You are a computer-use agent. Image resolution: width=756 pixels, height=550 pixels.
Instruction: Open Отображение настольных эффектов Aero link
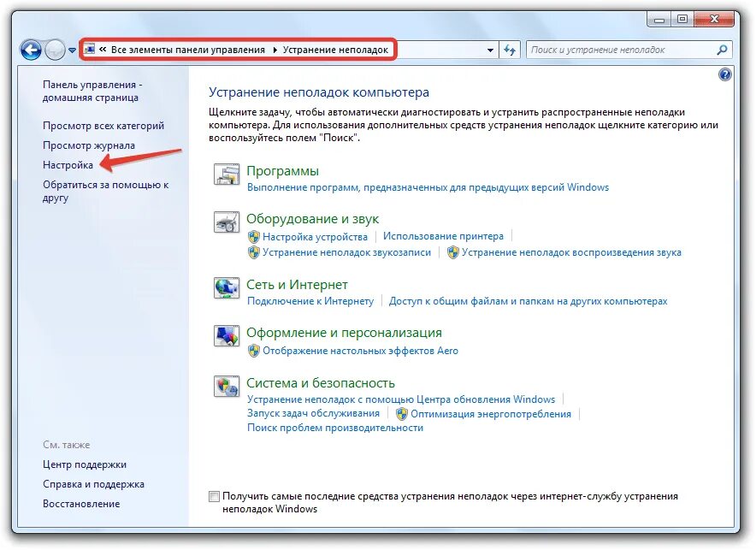point(360,351)
